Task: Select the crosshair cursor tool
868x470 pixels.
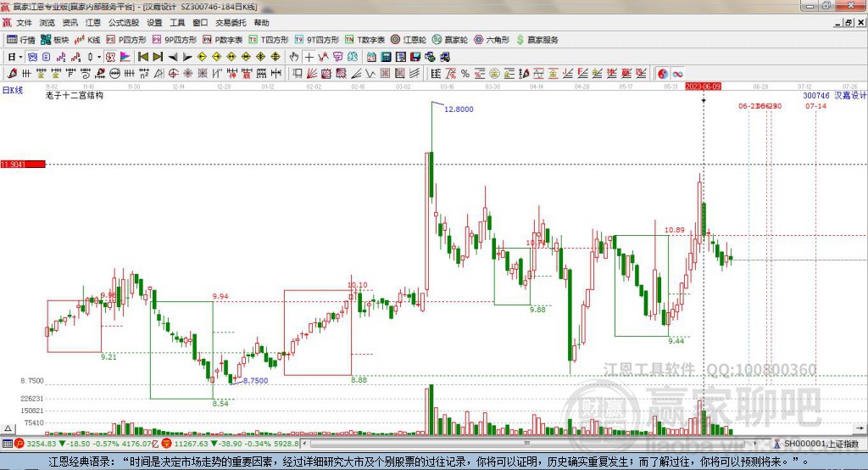Action: tap(309, 57)
